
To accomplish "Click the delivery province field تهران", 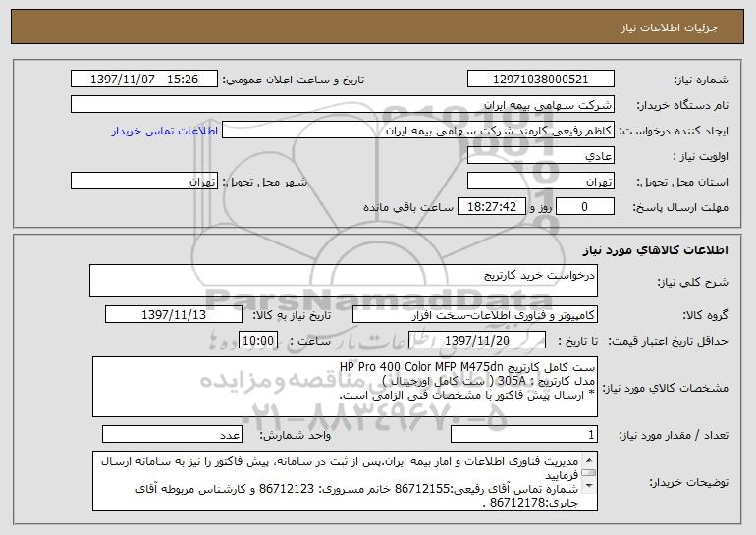I will point(540,181).
